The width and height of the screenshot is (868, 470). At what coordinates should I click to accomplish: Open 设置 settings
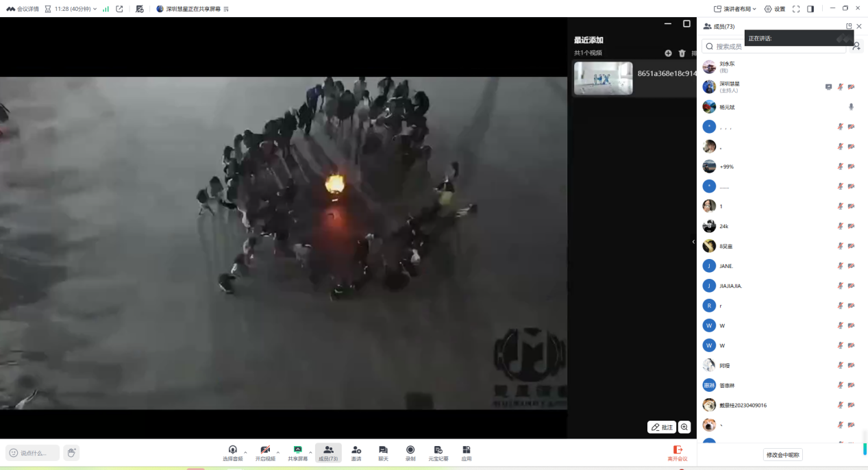(775, 9)
